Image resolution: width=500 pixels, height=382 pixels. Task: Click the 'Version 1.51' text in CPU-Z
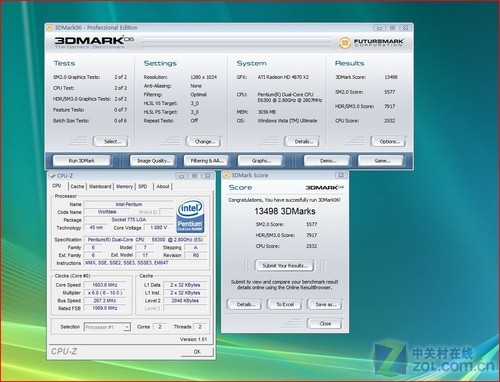click(193, 339)
